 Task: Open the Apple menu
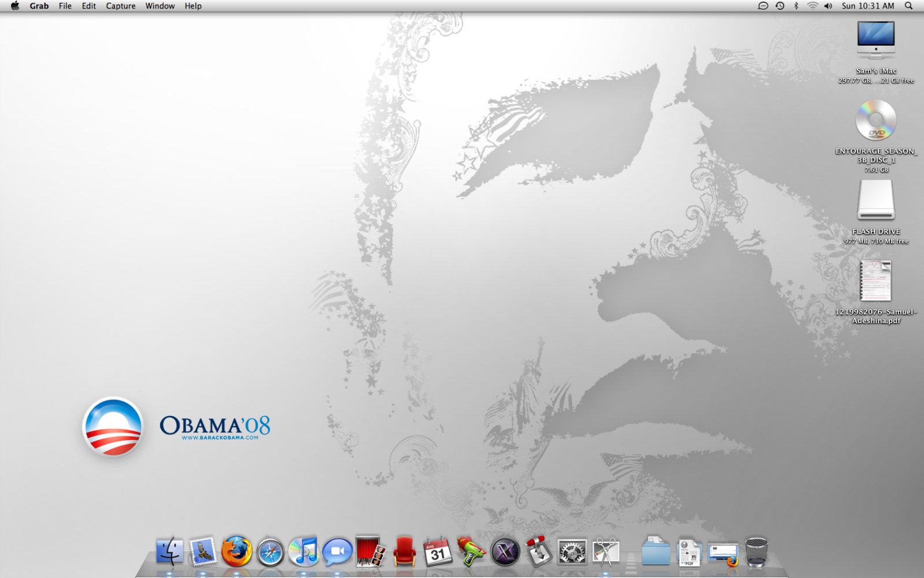(x=16, y=6)
